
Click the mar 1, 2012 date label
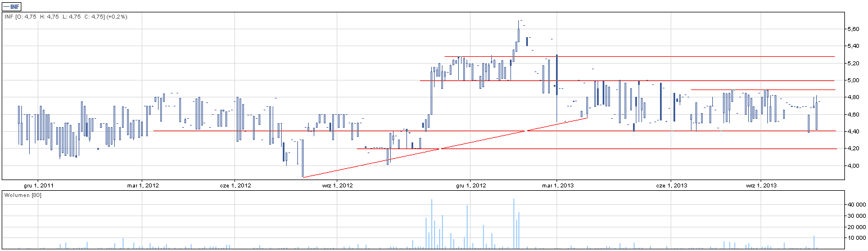143,185
